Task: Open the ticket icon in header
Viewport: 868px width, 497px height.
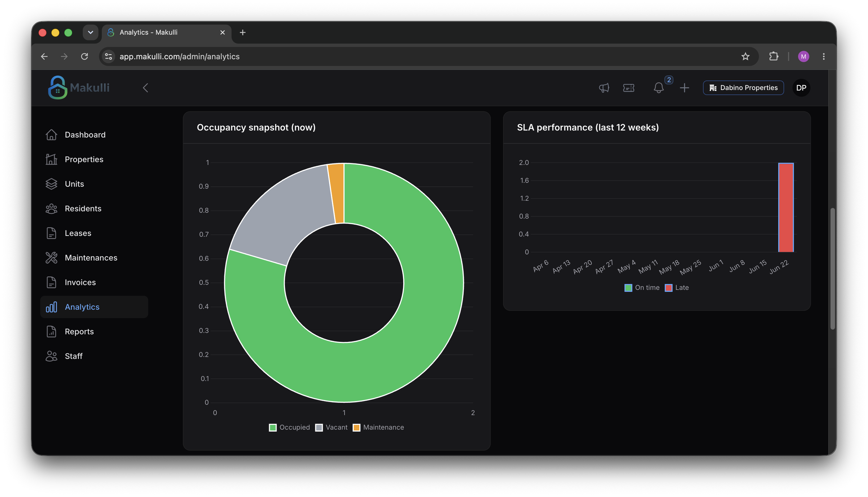Action: tap(629, 88)
